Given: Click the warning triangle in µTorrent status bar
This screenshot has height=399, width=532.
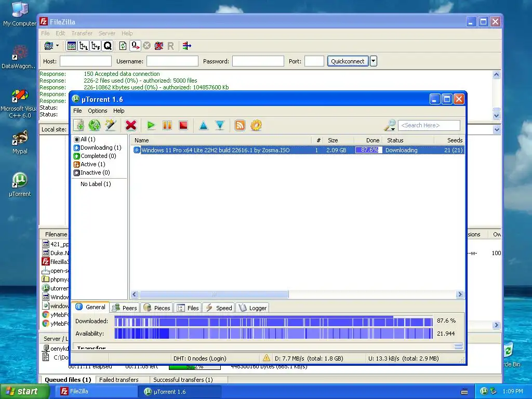Looking at the screenshot, I should (267, 358).
